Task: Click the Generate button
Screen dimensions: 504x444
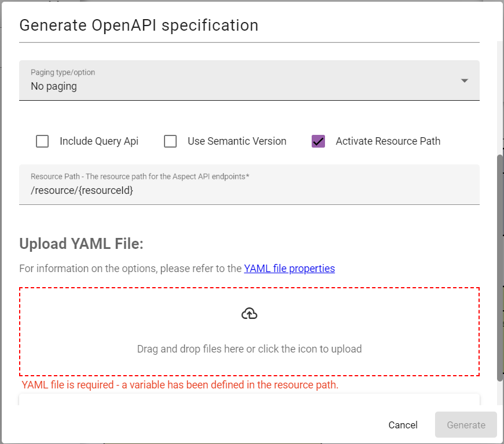Action: tap(466, 425)
